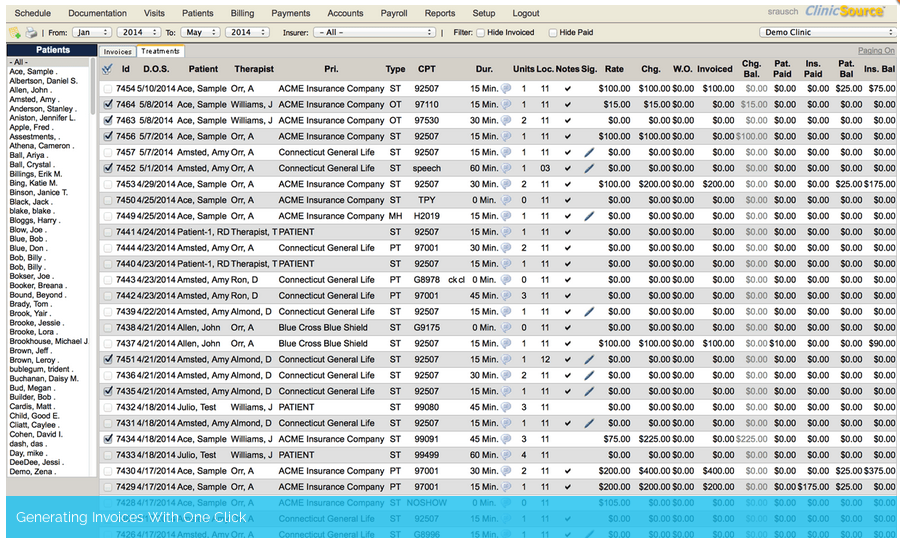Click the $400.00 invoiced amount for treatment 7430
Screen dimensions: 900x540
pyautogui.click(x=718, y=471)
